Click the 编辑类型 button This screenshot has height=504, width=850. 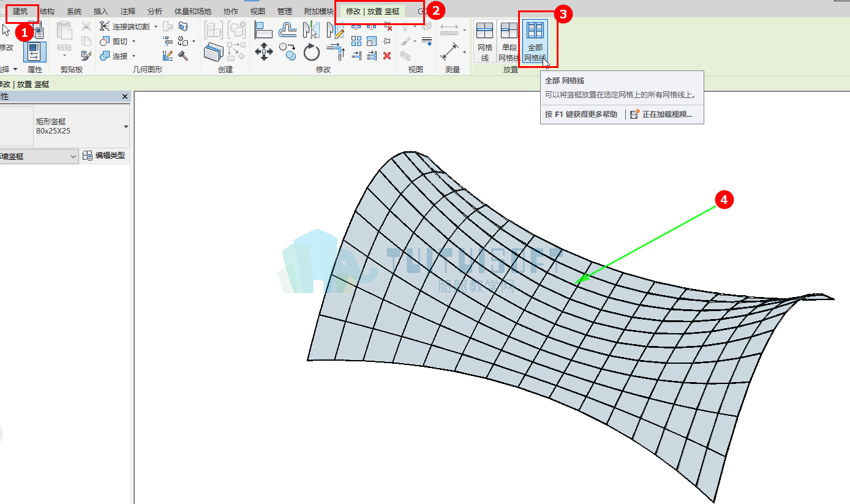(104, 156)
